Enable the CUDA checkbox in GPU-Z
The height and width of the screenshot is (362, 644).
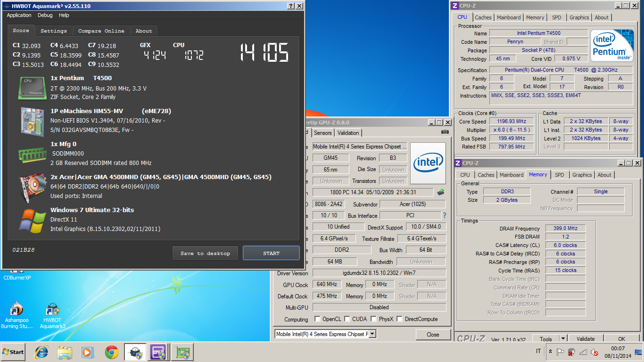click(x=347, y=319)
